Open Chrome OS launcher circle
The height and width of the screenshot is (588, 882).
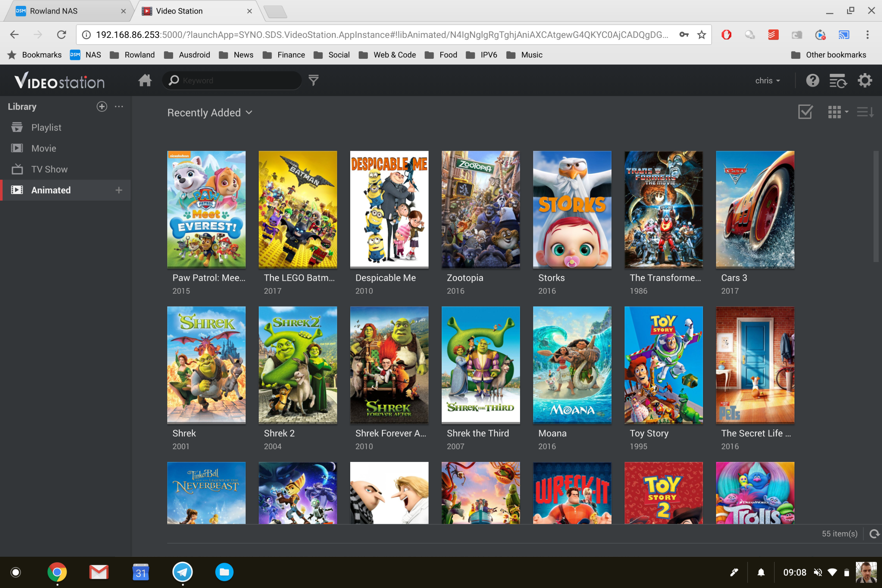(16, 572)
